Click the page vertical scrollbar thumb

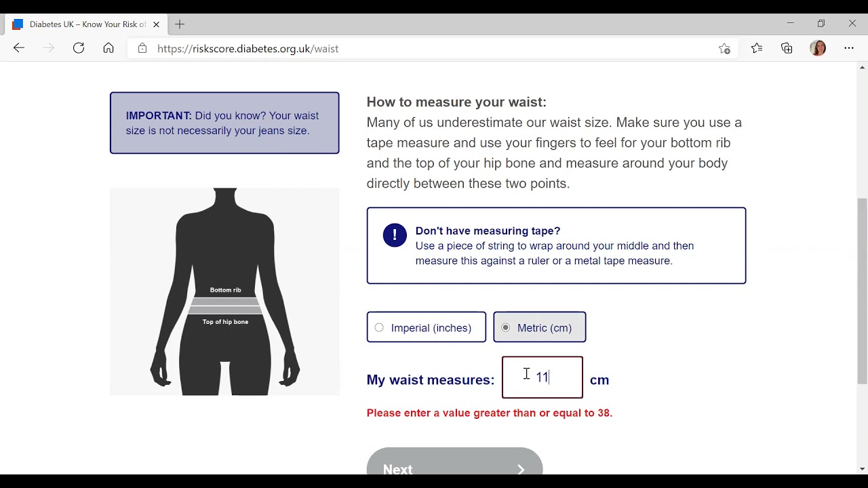pyautogui.click(x=862, y=291)
